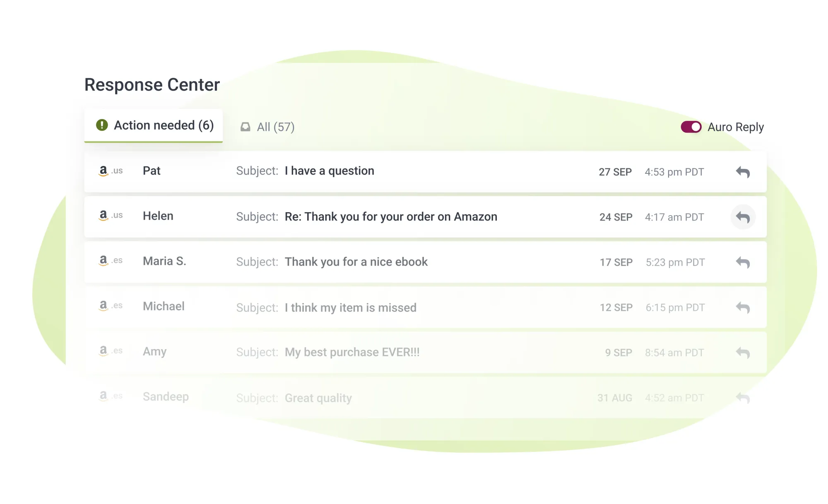Open Amy's message My best purchase EVER!!!
This screenshot has width=828, height=504.
pos(352,352)
